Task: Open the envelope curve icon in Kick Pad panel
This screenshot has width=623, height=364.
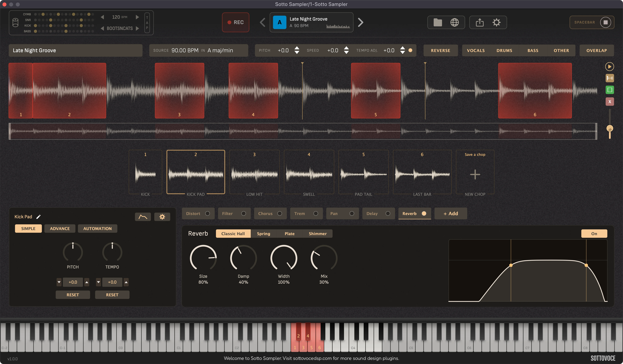Action: click(143, 217)
